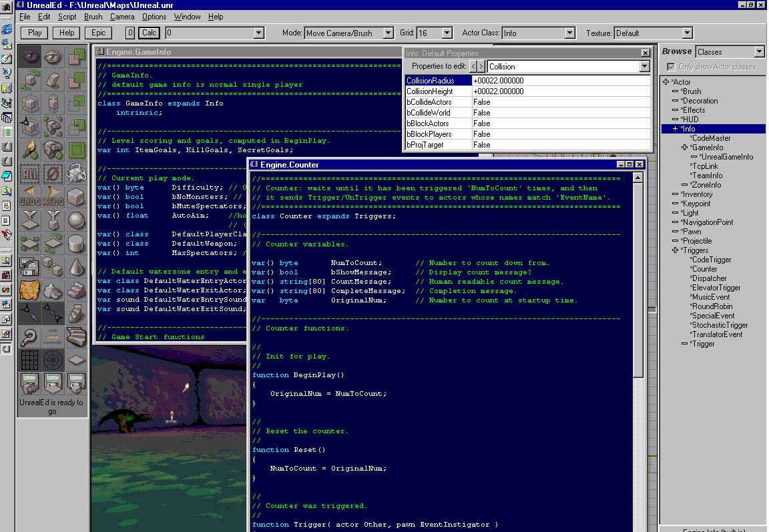
Task: Select the cone brush builder icon
Action: tap(76, 266)
